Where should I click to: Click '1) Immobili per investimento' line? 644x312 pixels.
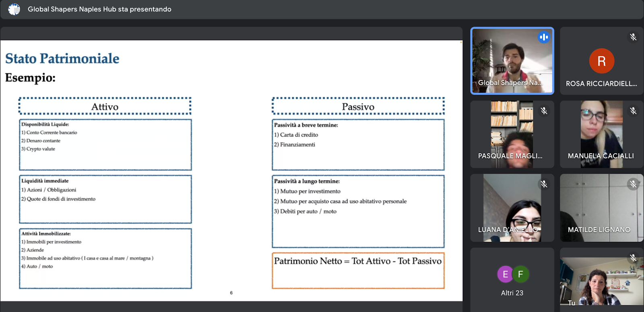pyautogui.click(x=51, y=242)
